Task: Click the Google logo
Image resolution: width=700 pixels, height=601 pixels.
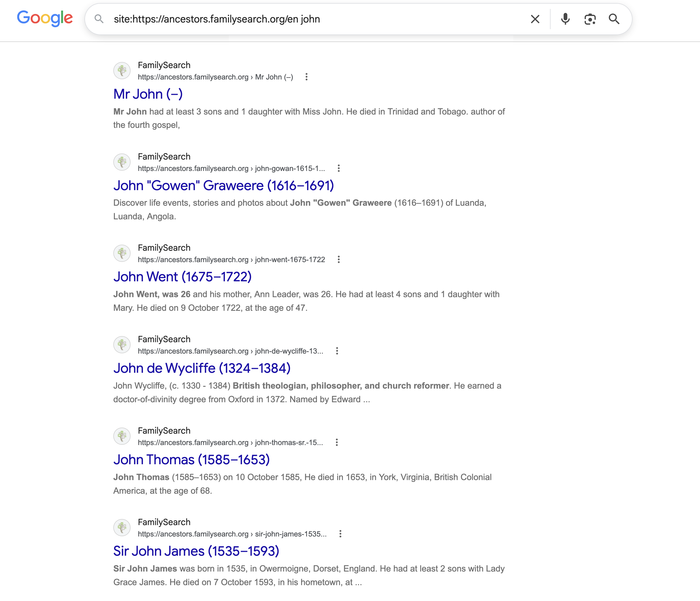Action: [45, 18]
